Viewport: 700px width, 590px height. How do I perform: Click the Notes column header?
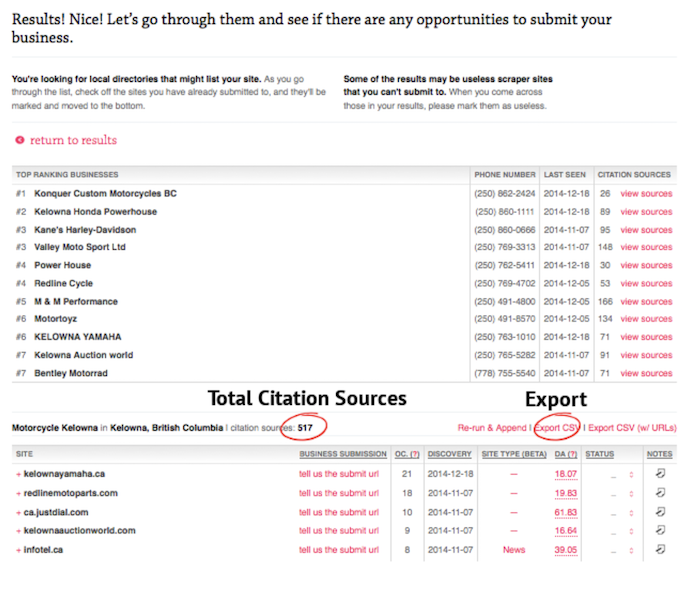[x=659, y=454]
